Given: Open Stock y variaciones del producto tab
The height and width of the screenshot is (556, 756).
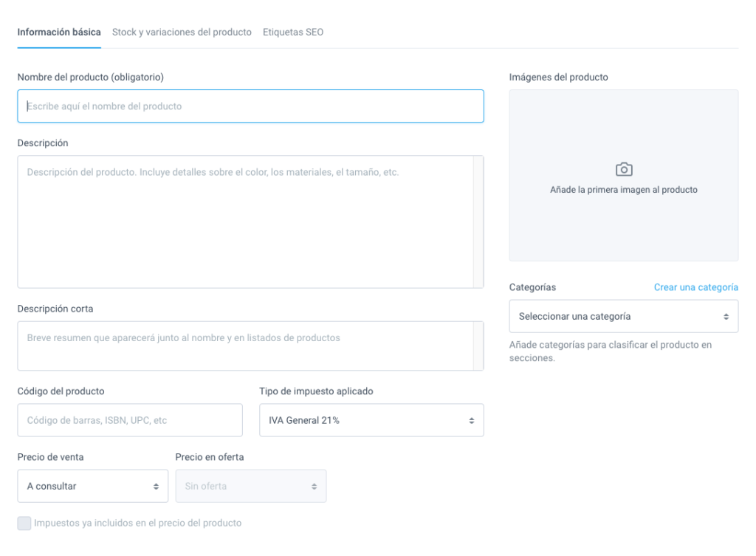Looking at the screenshot, I should click(x=182, y=32).
